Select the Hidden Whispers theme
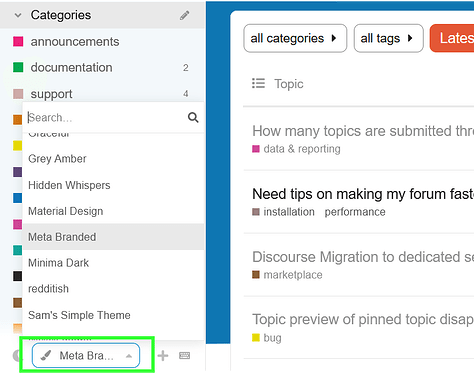 pyautogui.click(x=113, y=185)
